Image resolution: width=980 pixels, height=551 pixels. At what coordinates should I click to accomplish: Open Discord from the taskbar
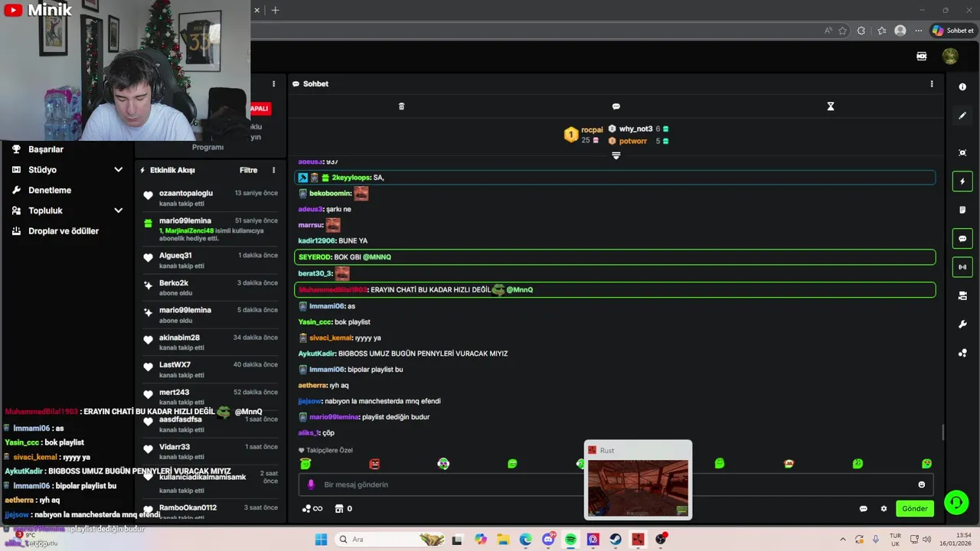coord(548,540)
